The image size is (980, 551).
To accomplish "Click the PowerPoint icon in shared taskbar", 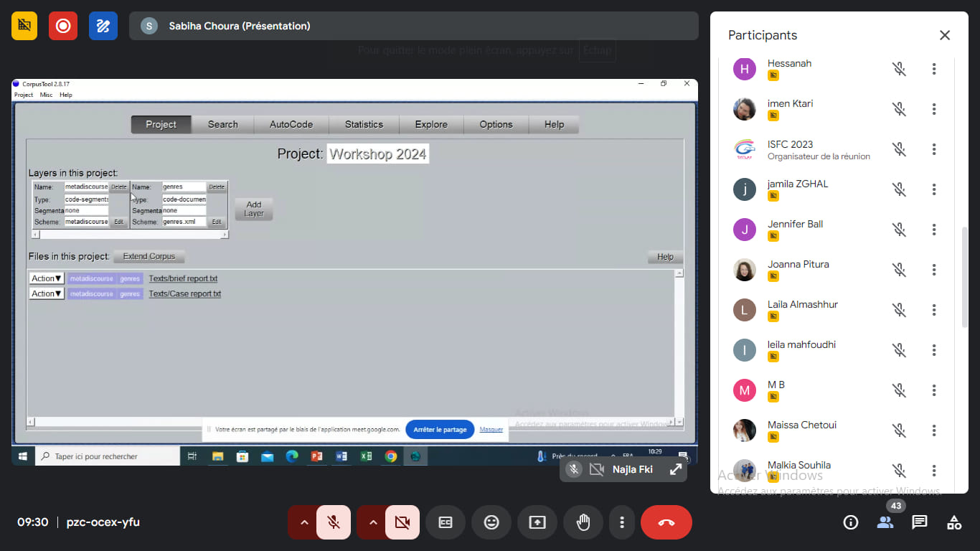I will pyautogui.click(x=316, y=456).
